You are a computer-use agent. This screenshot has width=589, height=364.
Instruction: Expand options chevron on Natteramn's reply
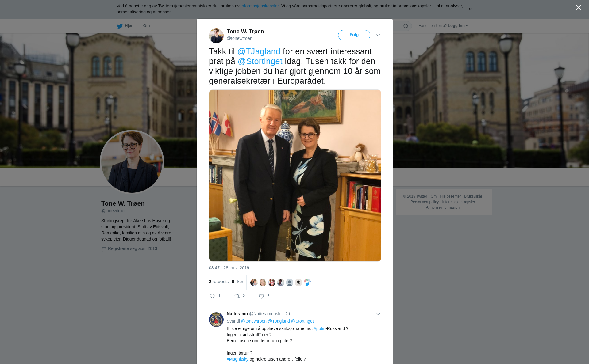(378, 314)
